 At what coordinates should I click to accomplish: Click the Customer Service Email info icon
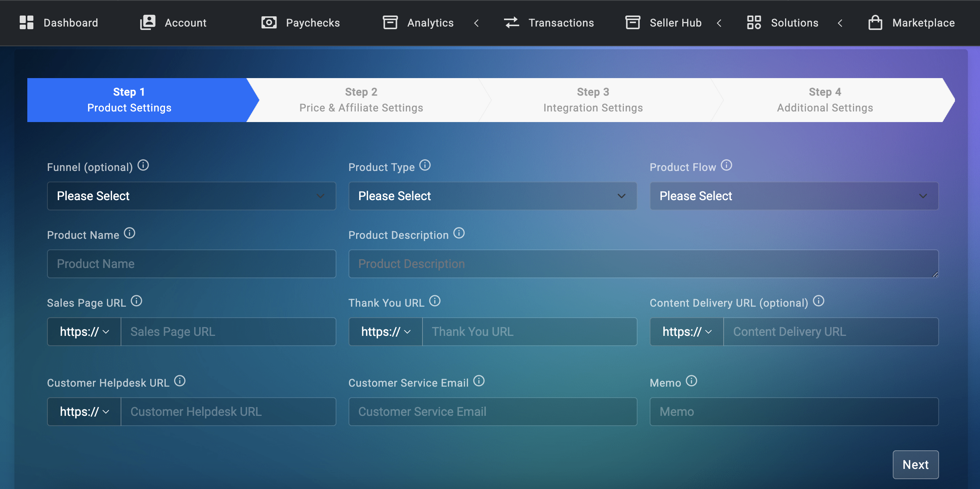coord(479,381)
